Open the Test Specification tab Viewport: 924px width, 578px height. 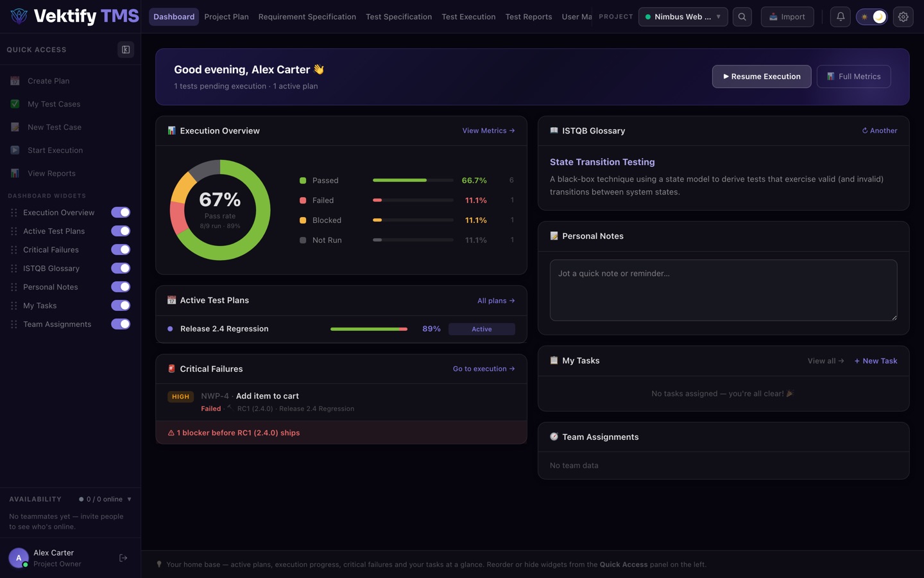point(398,17)
